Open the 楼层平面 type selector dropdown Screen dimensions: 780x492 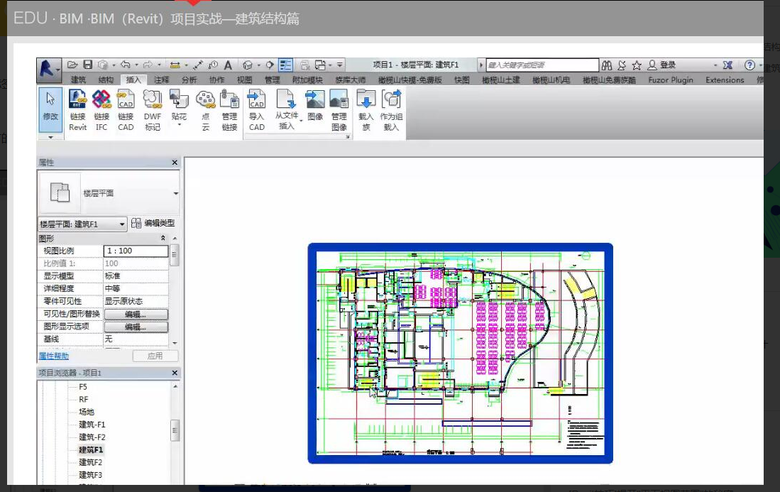[175, 193]
